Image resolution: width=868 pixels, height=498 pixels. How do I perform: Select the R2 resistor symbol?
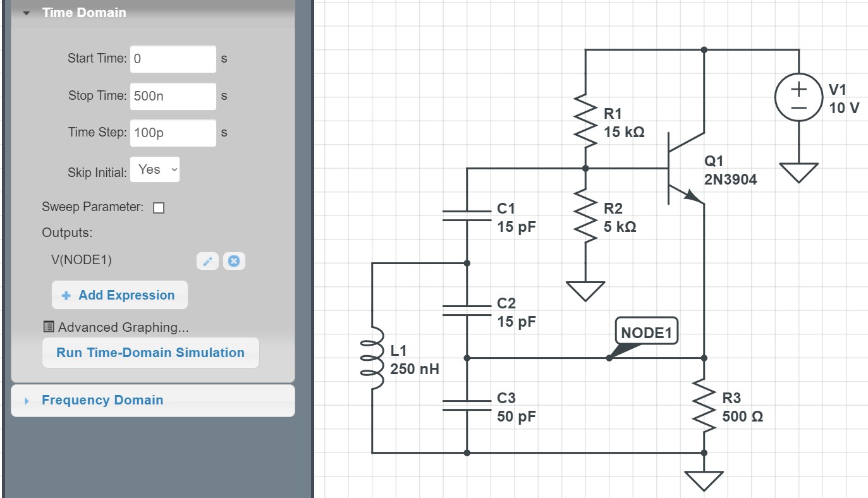coord(585,216)
